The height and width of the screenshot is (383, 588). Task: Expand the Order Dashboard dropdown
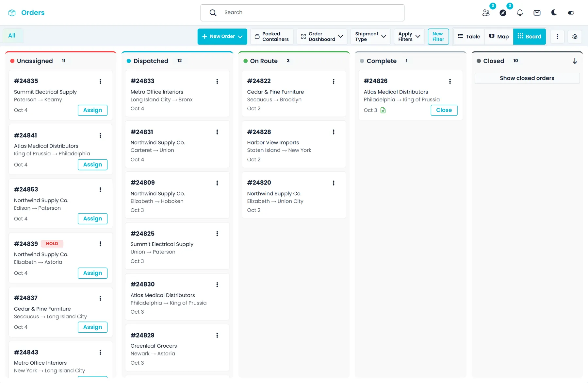tap(322, 37)
